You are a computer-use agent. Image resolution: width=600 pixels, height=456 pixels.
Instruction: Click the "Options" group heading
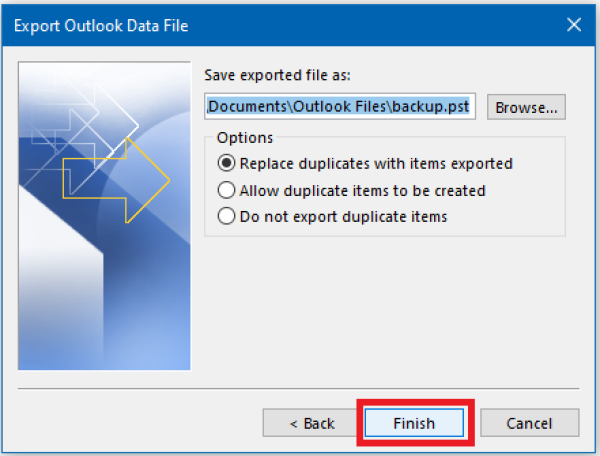point(243,138)
